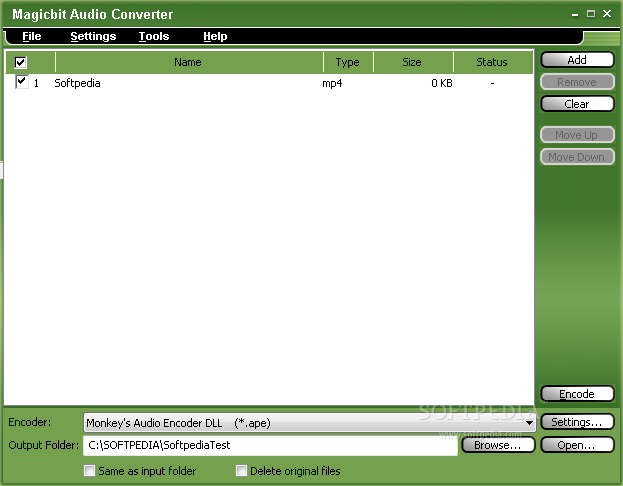Enable Delete original files option
This screenshot has height=486, width=623.
coord(241,471)
